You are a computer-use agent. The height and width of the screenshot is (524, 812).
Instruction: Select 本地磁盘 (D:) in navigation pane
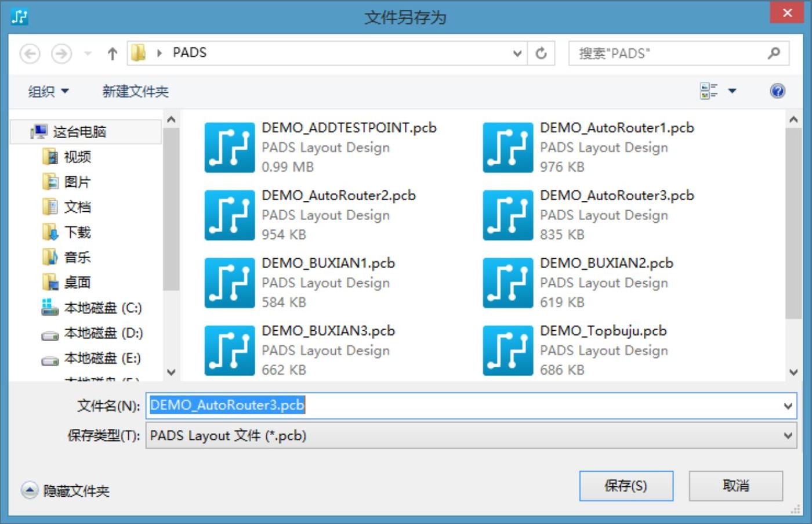(103, 333)
